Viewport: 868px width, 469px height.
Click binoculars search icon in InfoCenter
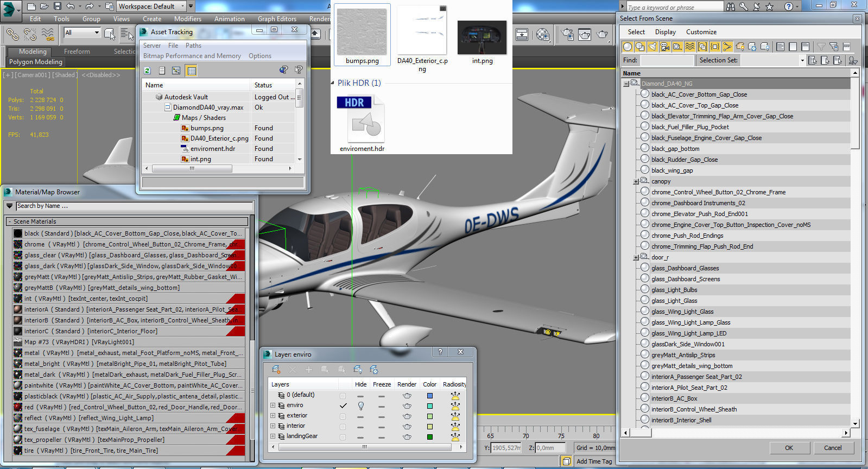tap(731, 7)
